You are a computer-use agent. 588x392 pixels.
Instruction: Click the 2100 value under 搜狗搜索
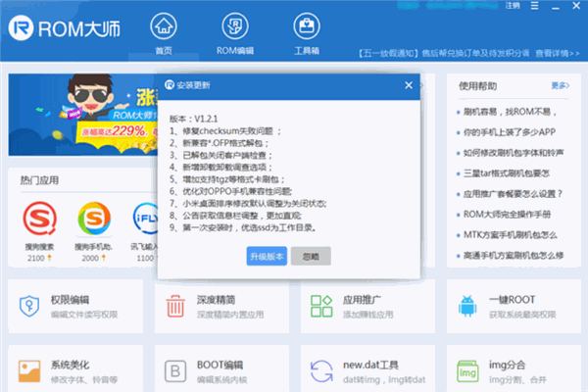(36, 258)
